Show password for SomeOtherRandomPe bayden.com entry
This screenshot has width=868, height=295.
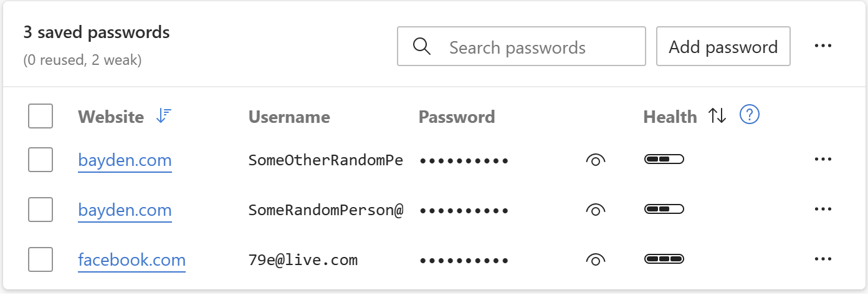pos(596,160)
